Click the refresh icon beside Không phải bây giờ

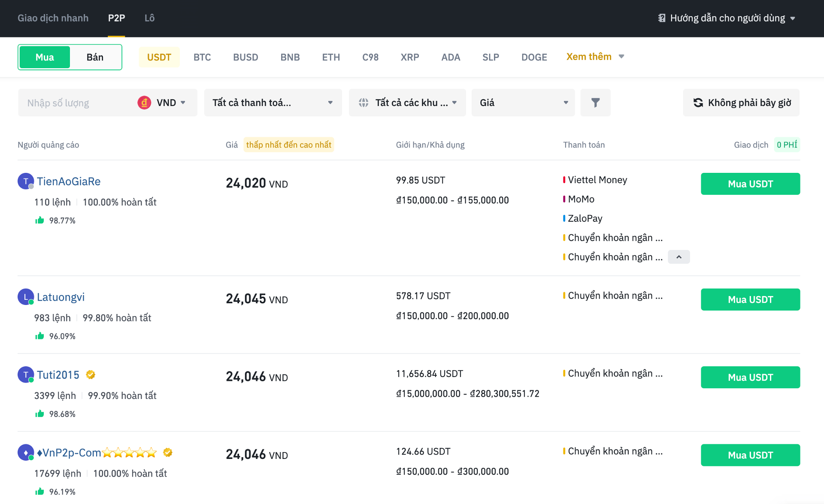(698, 103)
